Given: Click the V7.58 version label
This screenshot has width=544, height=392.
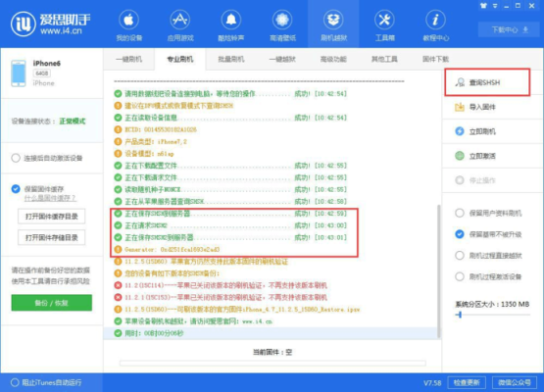Looking at the screenshot, I should (432, 383).
